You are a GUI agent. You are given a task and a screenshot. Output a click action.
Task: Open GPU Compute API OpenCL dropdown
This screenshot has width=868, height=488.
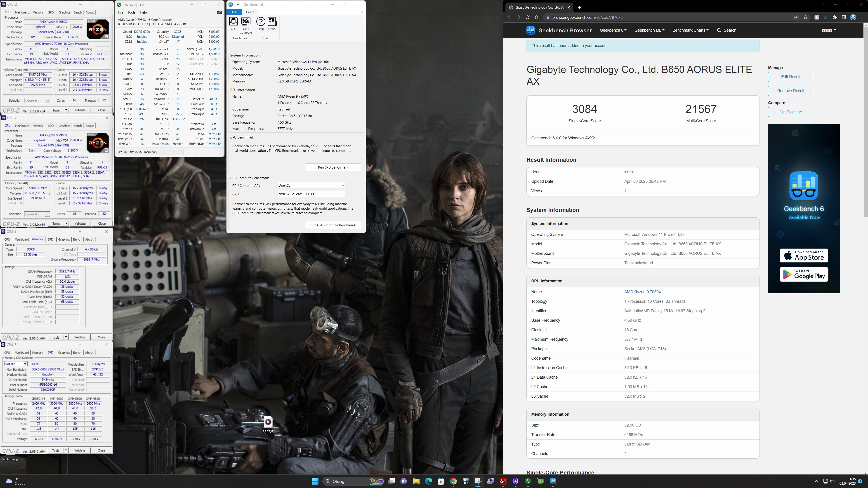pyautogui.click(x=311, y=185)
